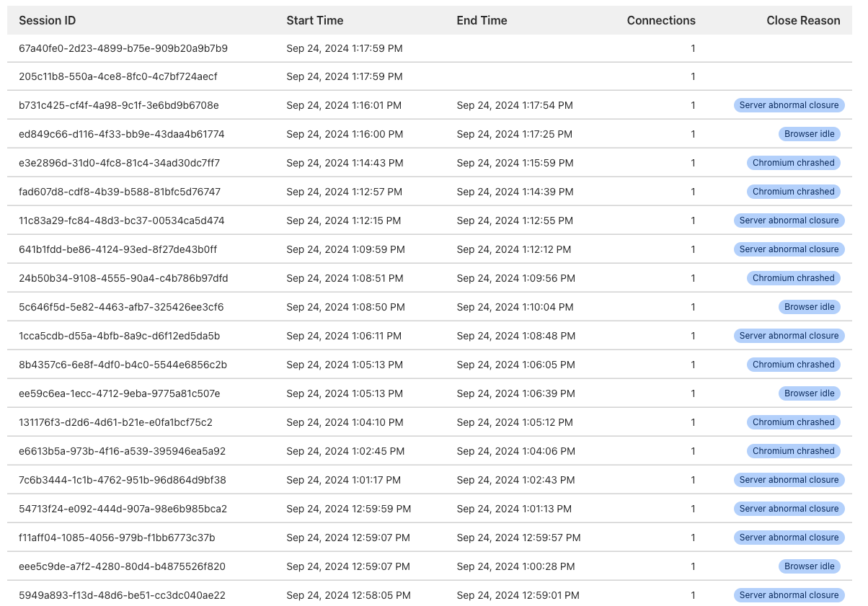Sort by the End Time column header
The image size is (868, 606).
tap(482, 20)
